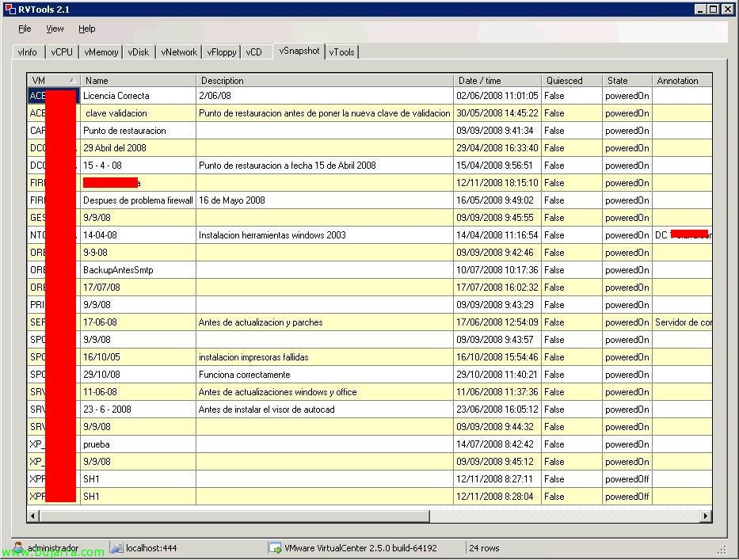Select the vSnapshot tab
The image size is (739, 560).
299,51
